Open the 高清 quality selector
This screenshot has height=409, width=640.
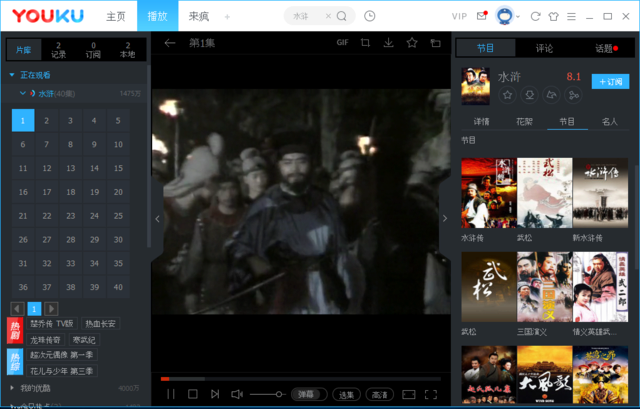tap(380, 395)
